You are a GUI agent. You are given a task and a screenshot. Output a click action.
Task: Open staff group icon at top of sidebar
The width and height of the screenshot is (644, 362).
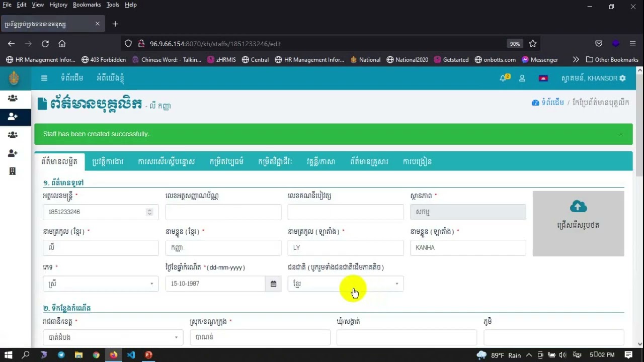pyautogui.click(x=13, y=99)
